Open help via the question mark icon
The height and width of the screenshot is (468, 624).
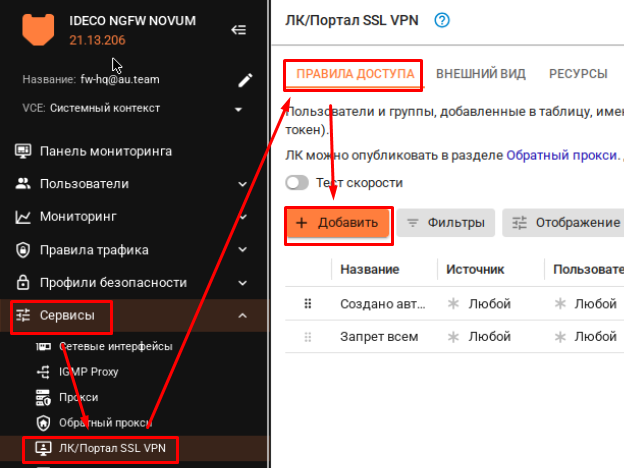click(443, 20)
